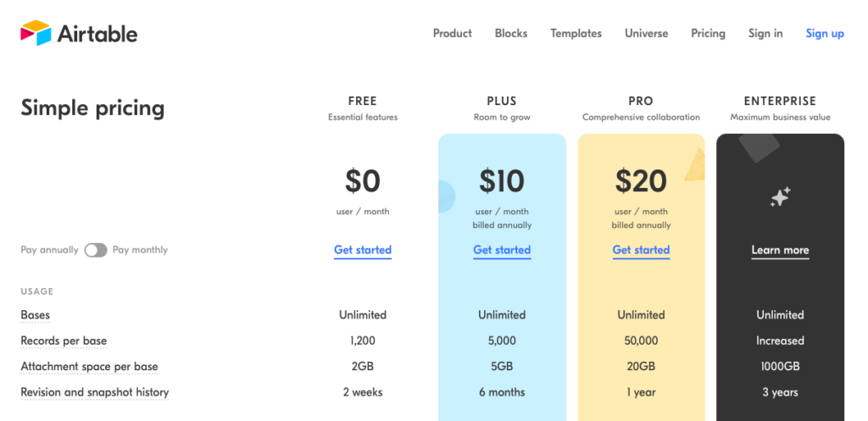Screen dimensions: 868x421
Task: Click the Airtable logo icon
Action: [x=36, y=33]
